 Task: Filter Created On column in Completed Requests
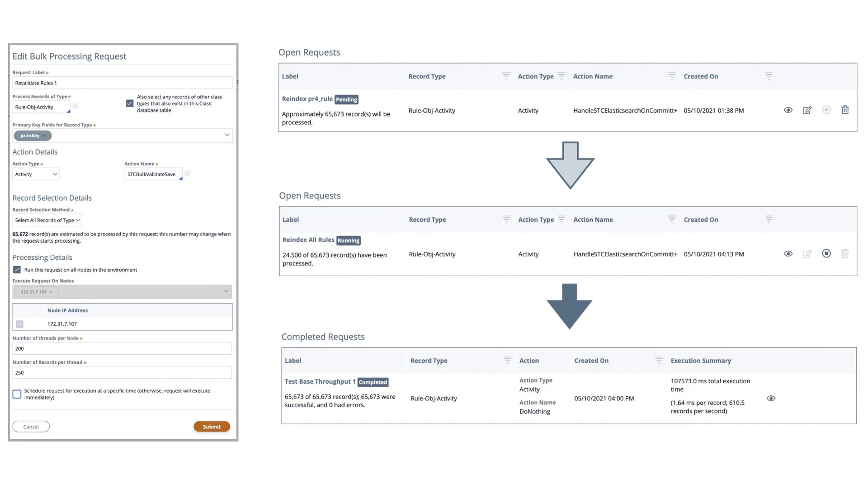click(659, 361)
